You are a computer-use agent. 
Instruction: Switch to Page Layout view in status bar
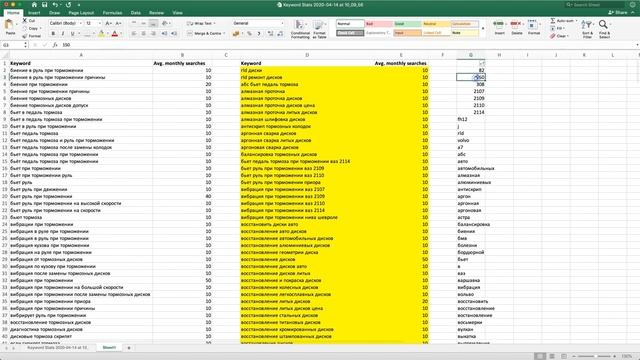tap(552, 356)
